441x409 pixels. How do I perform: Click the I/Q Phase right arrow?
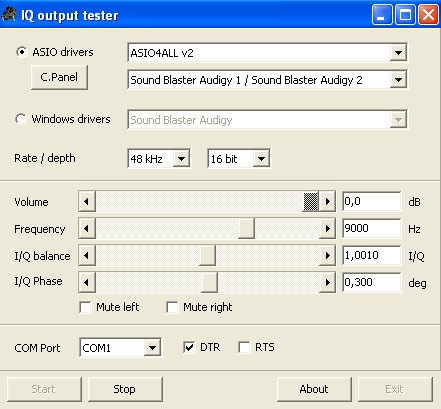[327, 283]
